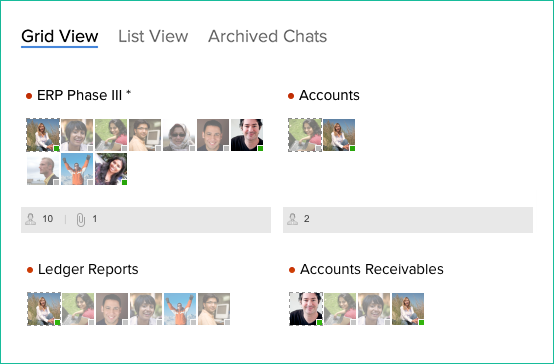Select woman with hijab and sunglasses avatar
Viewport: 554px width, 364px height.
pyautogui.click(x=179, y=135)
